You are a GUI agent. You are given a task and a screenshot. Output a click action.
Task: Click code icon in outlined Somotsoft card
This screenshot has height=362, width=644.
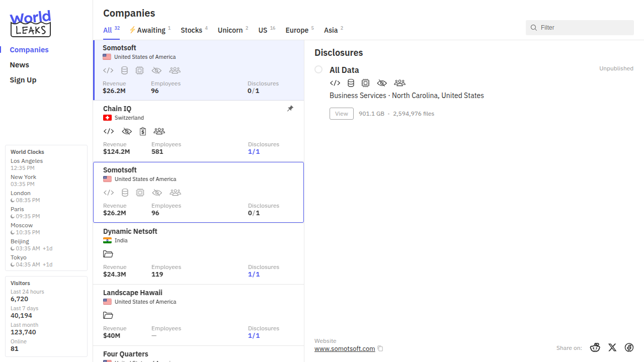108,193
